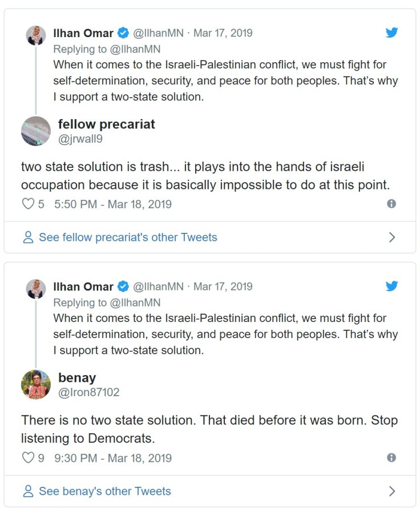Click the Twitter bird logo in second tweet

pos(391,286)
